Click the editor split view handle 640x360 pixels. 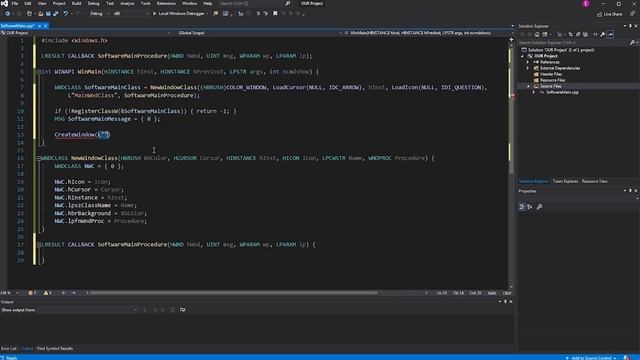pyautogui.click(x=511, y=40)
